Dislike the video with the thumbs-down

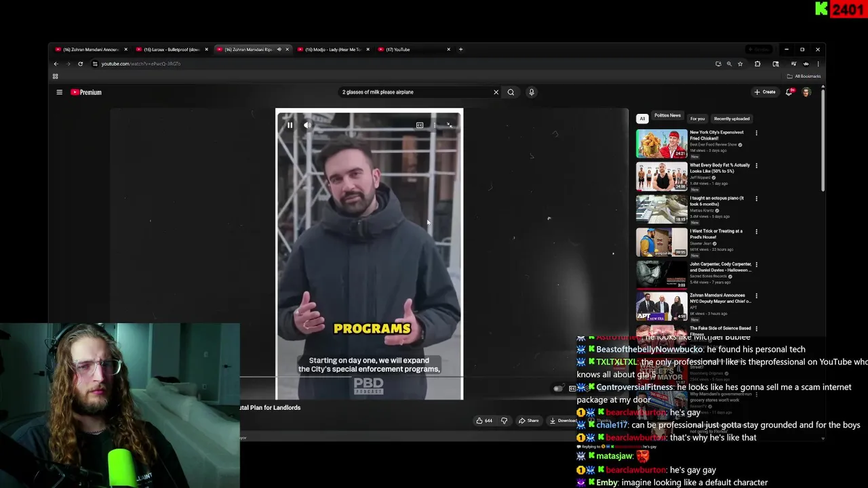[x=504, y=420]
